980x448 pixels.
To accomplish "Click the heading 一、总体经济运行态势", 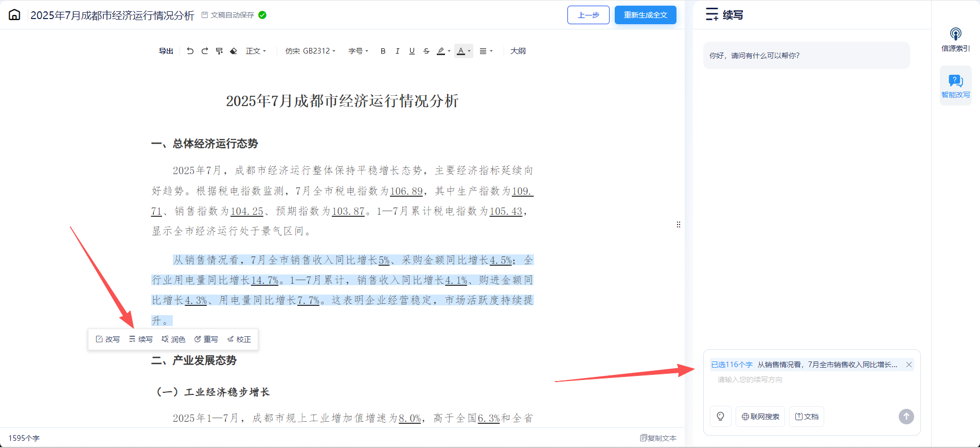I will [x=205, y=144].
